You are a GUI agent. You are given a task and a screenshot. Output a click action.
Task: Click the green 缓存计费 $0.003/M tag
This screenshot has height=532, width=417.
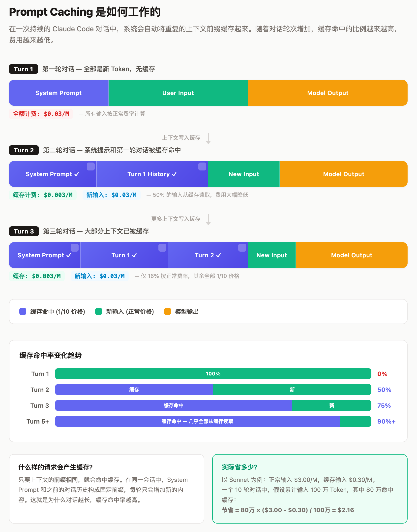click(43, 195)
